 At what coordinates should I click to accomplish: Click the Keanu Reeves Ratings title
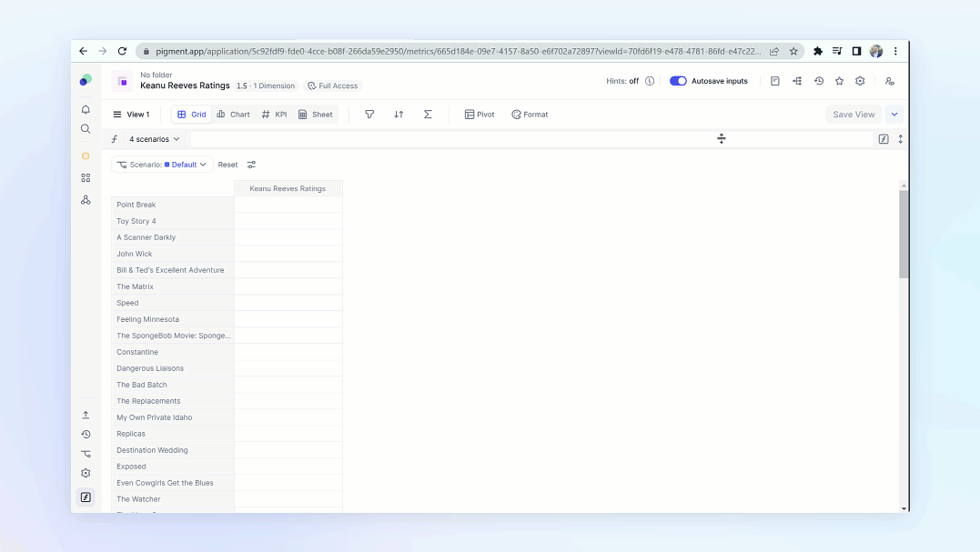[x=185, y=85]
